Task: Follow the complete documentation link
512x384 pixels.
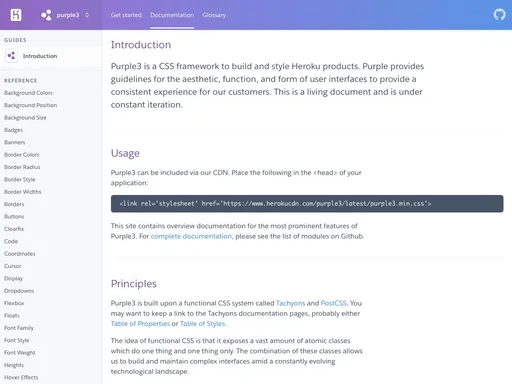Action: pos(191,236)
